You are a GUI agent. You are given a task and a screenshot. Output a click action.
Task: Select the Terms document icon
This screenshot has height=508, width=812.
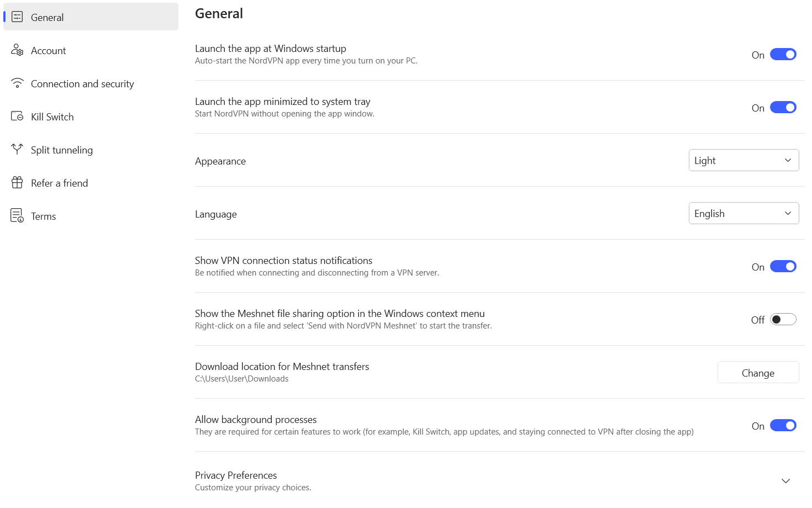(x=17, y=216)
